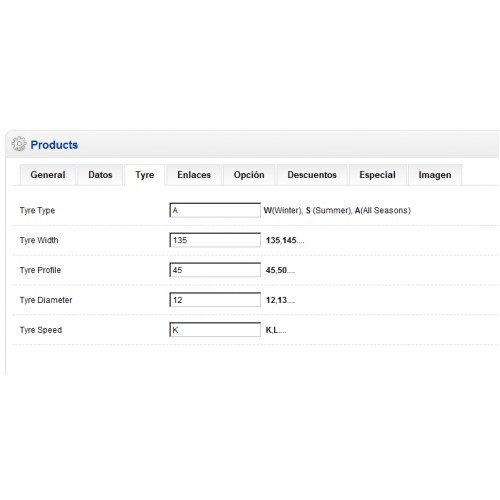
Task: Click the Tyre Width label
Action: pyautogui.click(x=39, y=240)
